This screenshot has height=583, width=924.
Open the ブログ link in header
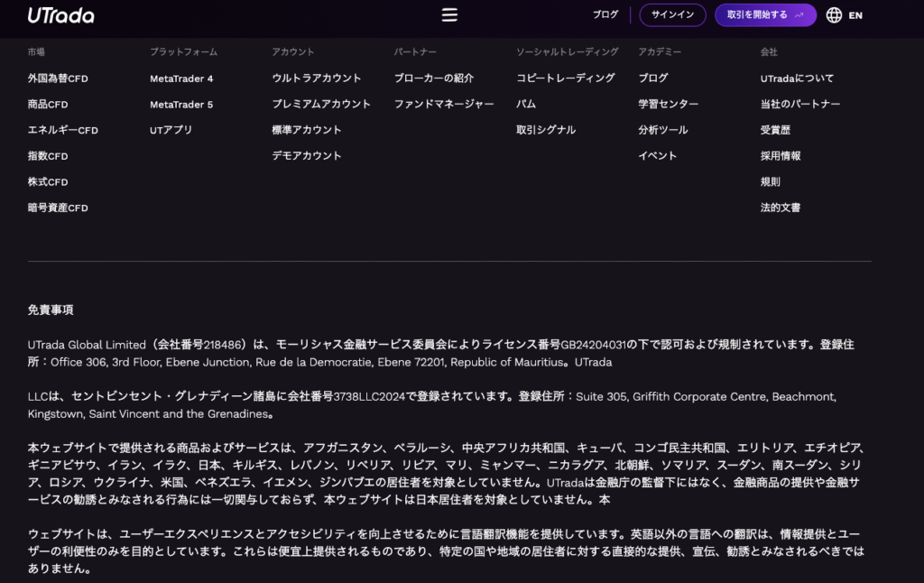pyautogui.click(x=605, y=14)
